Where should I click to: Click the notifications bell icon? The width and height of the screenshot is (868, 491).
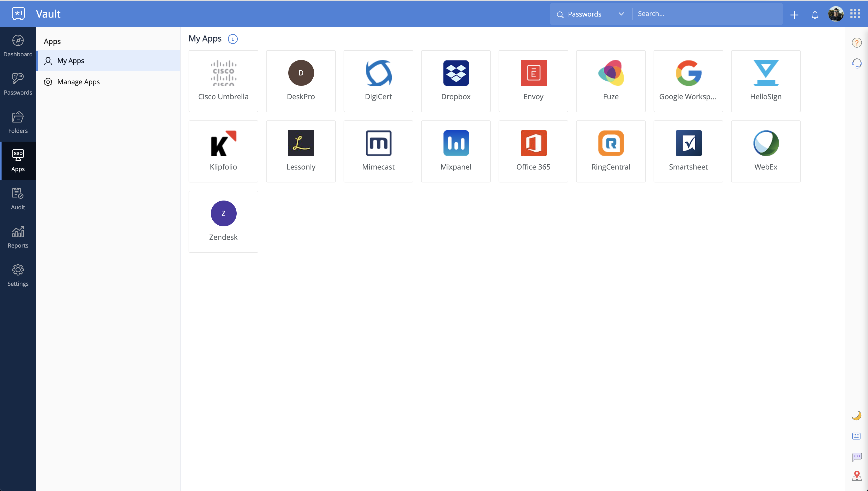[x=815, y=15]
